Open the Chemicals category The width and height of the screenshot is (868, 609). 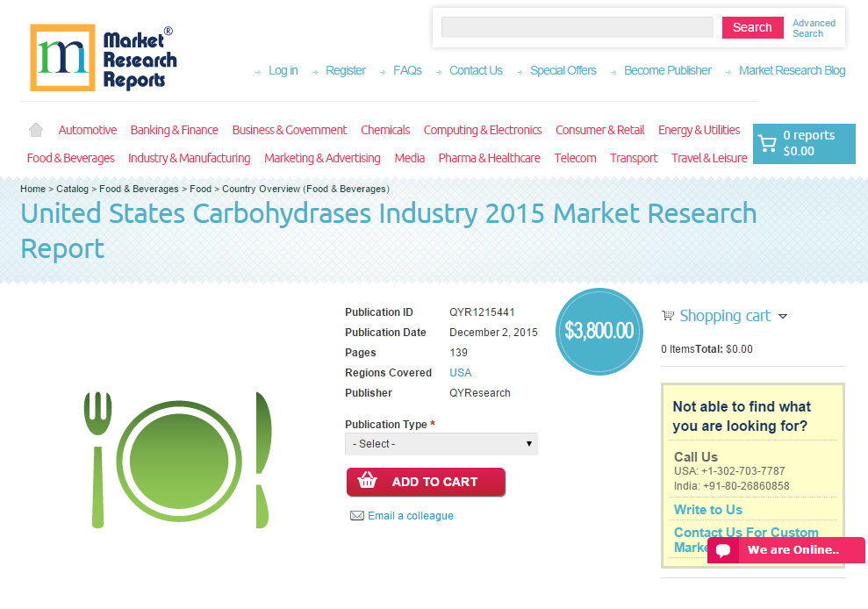pos(385,130)
